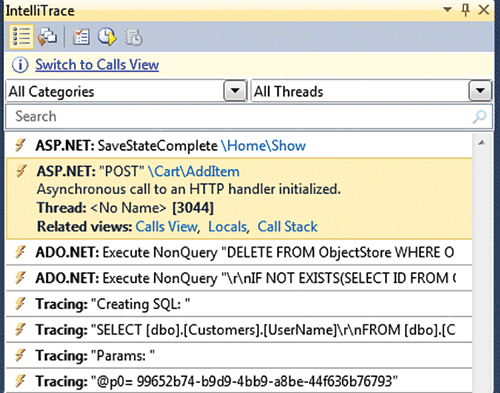The width and height of the screenshot is (500, 393).
Task: Click lightning icon of Params tracing event
Action: tap(21, 355)
